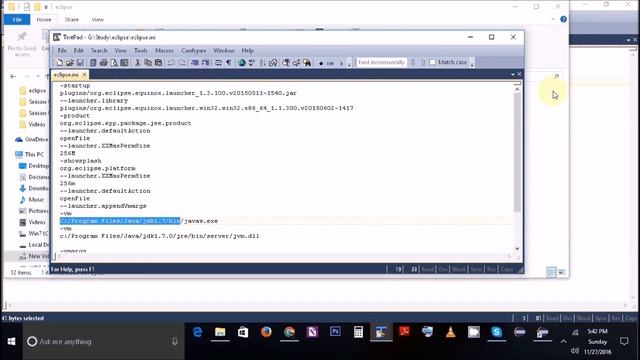Screen dimensions: 640x360
Task: Switch to Home tab in Explorer
Action: tap(44, 19)
